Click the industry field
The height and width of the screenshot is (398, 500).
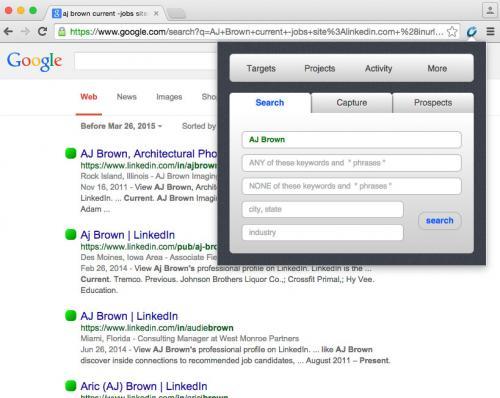point(323,232)
